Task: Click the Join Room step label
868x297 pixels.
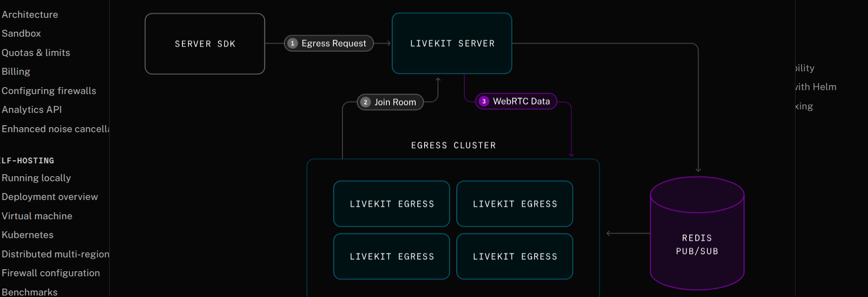Action: [x=390, y=102]
